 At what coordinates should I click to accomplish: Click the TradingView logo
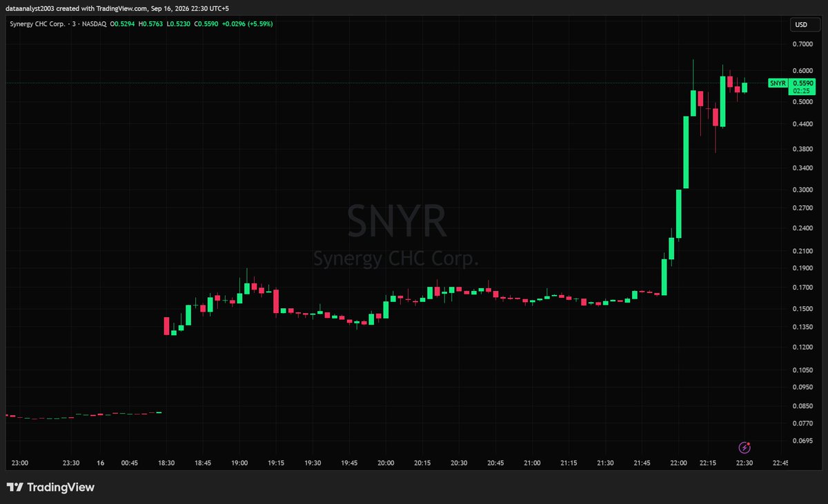(x=51, y=487)
